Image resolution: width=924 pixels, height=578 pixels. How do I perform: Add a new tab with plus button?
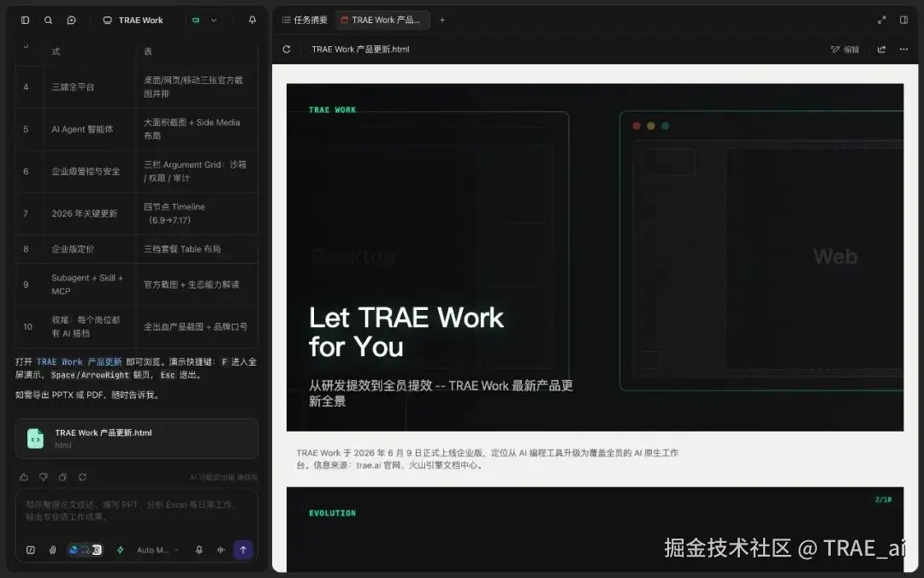pyautogui.click(x=442, y=20)
